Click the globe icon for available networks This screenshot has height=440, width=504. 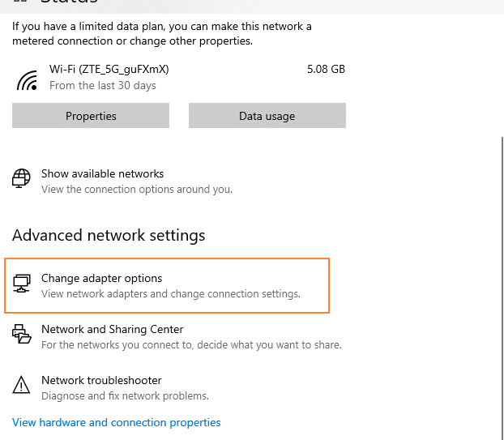[x=21, y=178]
